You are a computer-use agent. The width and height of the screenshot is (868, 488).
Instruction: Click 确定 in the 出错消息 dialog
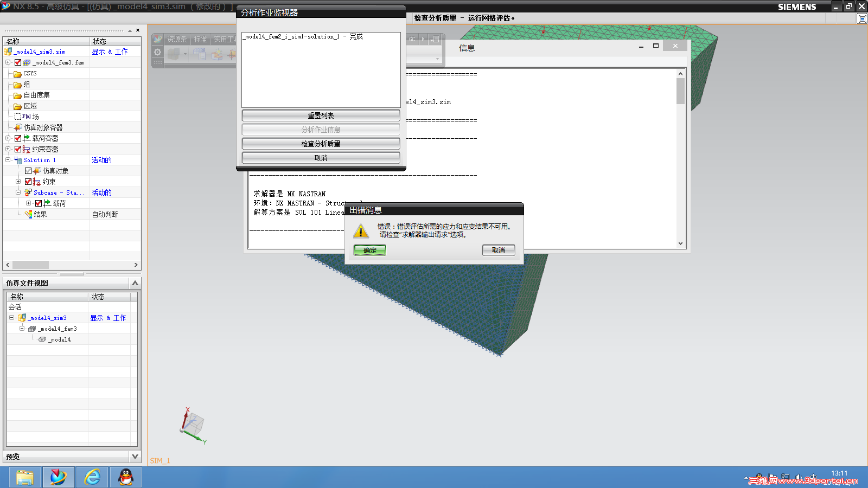[x=370, y=250]
